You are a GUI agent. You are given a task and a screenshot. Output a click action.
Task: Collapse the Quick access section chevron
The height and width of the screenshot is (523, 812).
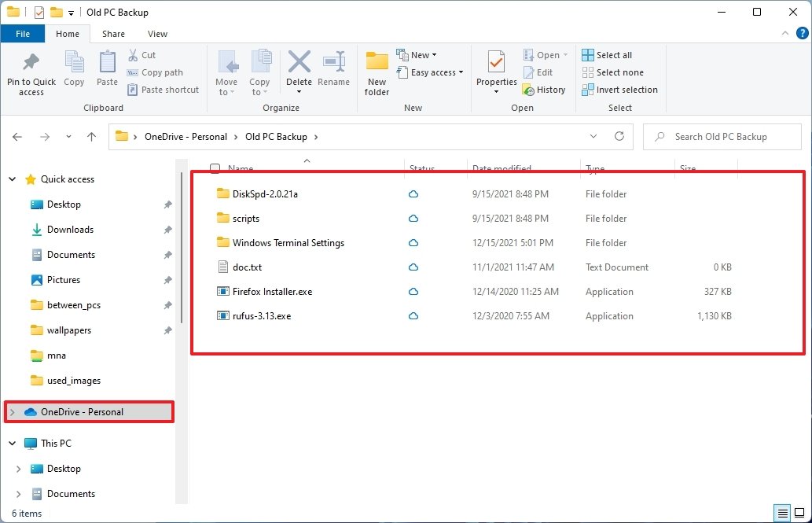(11, 179)
